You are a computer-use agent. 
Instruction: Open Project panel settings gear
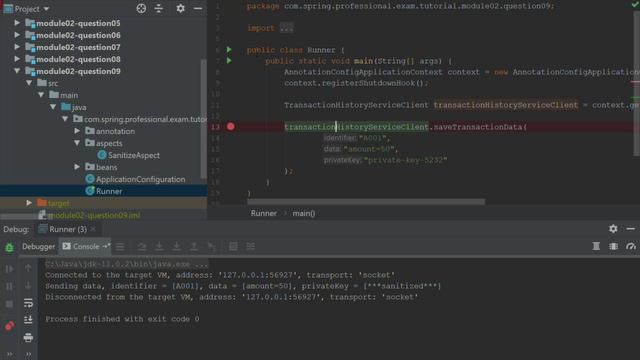pos(180,9)
